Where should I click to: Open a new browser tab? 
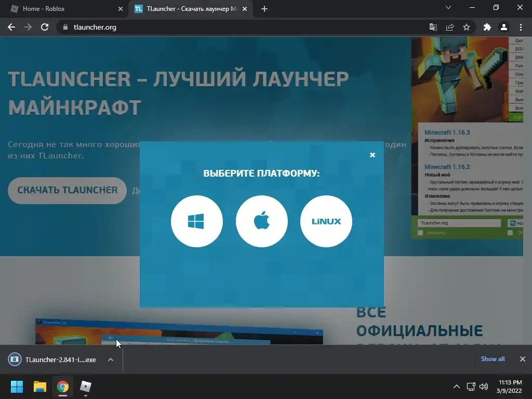click(264, 9)
